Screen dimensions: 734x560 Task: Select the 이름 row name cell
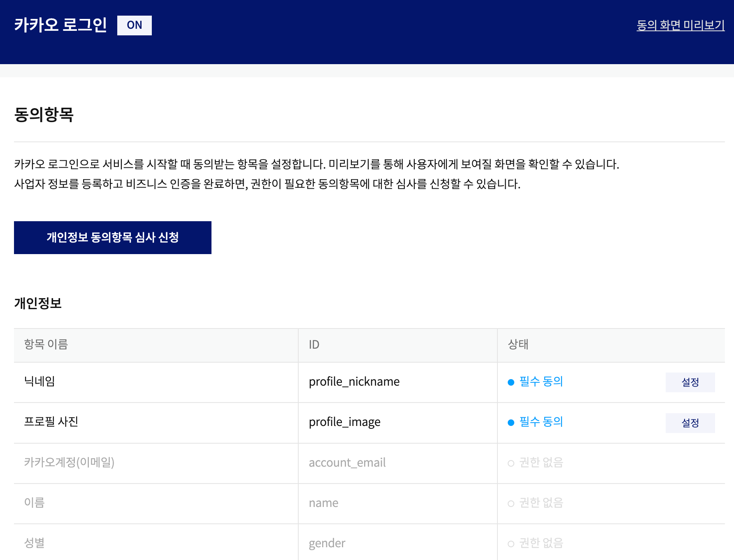pos(156,503)
